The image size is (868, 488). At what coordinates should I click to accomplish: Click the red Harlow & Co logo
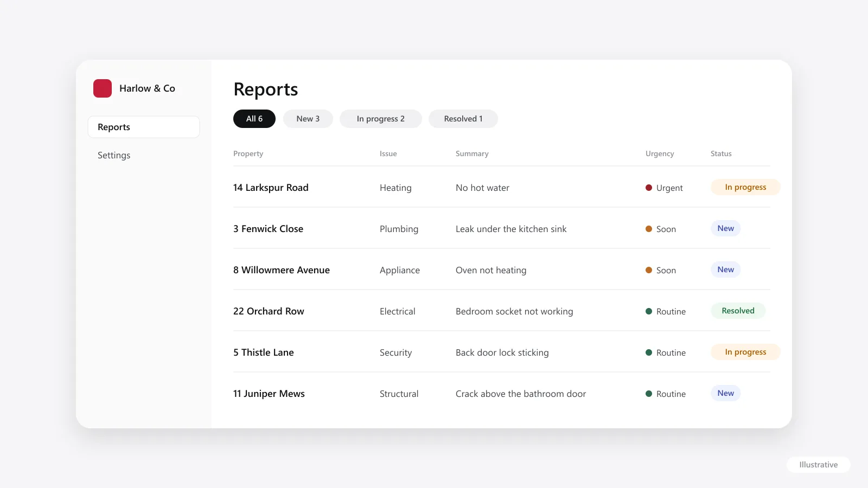pos(103,88)
